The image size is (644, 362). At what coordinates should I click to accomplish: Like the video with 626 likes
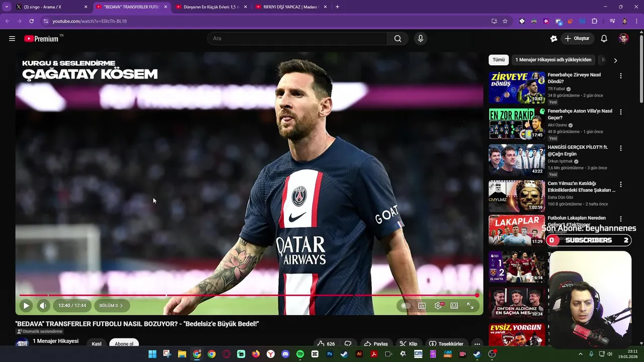click(x=326, y=344)
